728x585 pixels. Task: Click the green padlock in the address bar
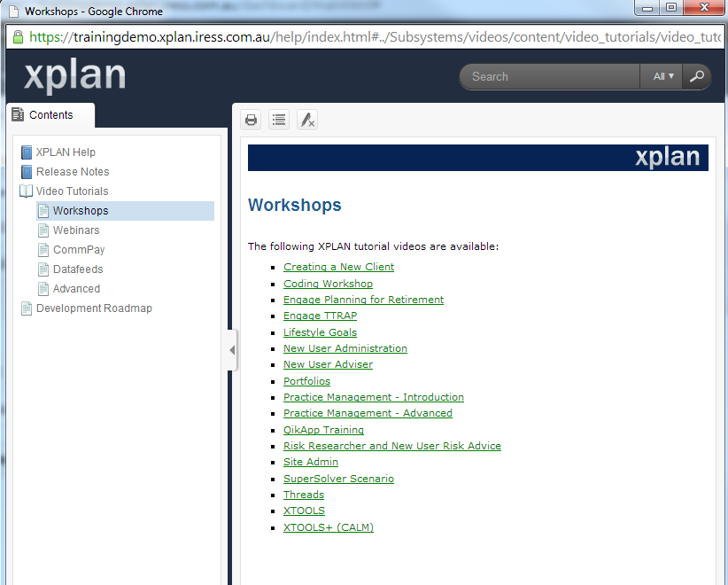pos(18,36)
